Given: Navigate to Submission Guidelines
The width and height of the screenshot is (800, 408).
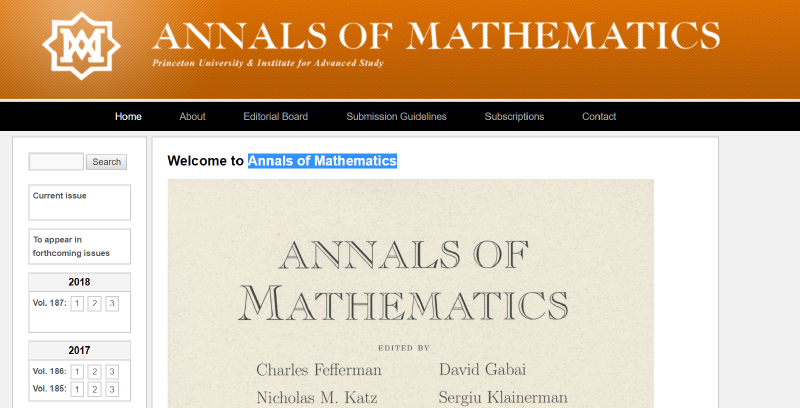Looking at the screenshot, I should tap(396, 117).
